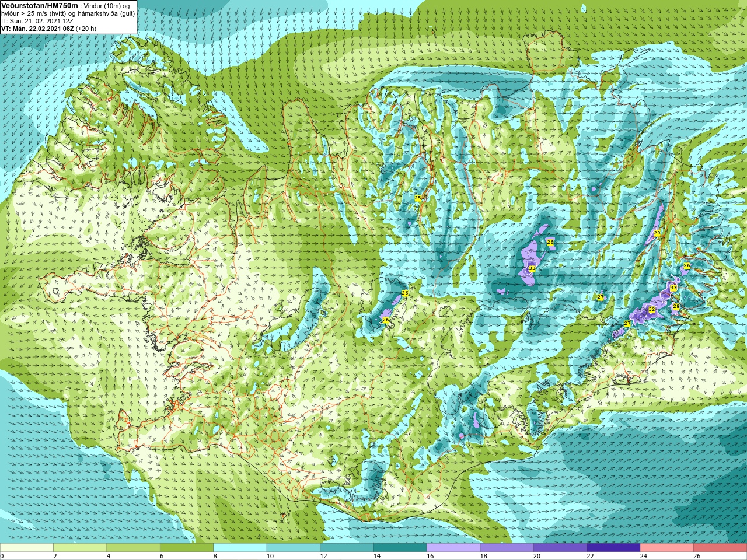Select the legend scale number 26
Screen dimensions: 747x560
point(697,556)
